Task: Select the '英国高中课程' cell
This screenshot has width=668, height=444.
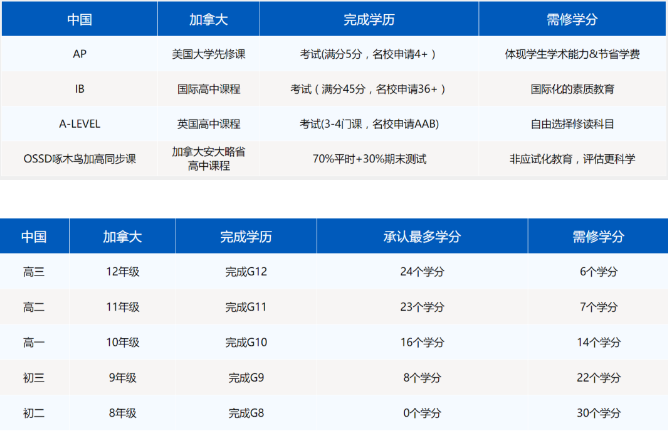Action: click(208, 124)
